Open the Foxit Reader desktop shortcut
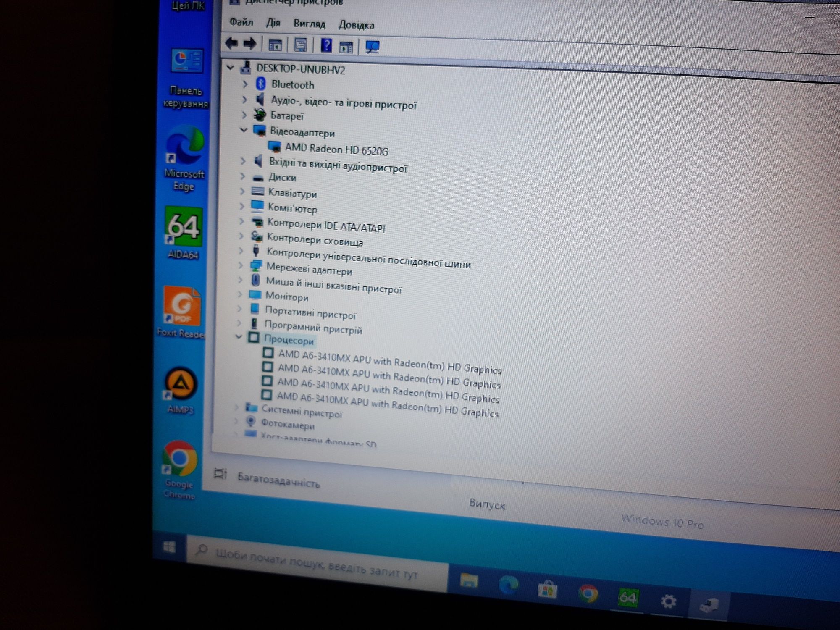Screen dimensions: 840x630 click(181, 312)
